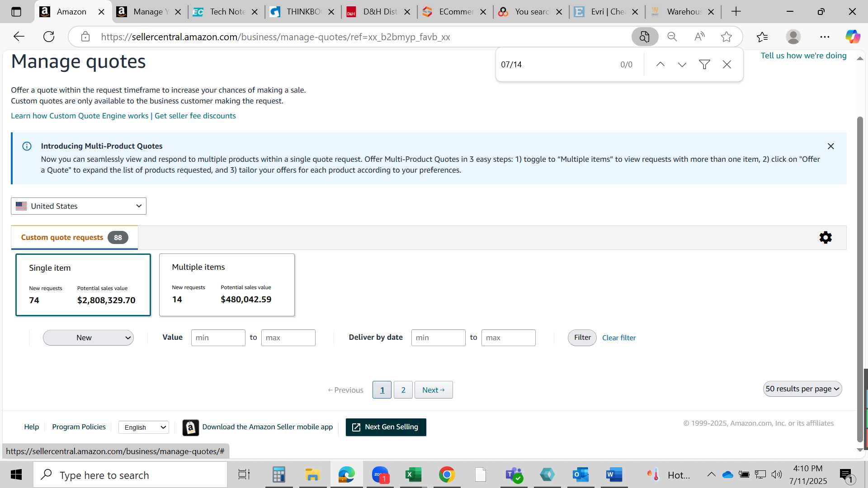Refresh the Seller Central page
The width and height of the screenshot is (868, 488).
coord(49,37)
